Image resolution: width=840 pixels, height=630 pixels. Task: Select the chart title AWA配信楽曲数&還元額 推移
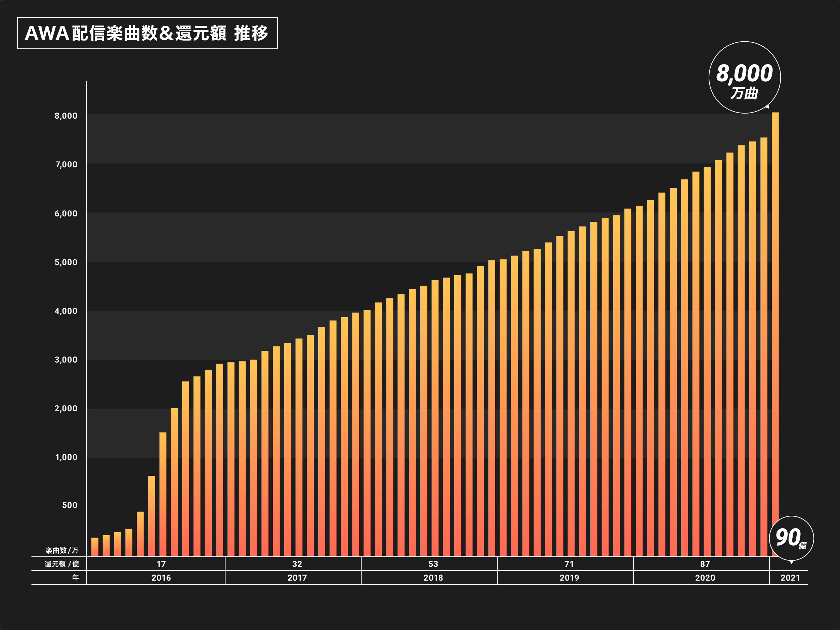(x=147, y=33)
